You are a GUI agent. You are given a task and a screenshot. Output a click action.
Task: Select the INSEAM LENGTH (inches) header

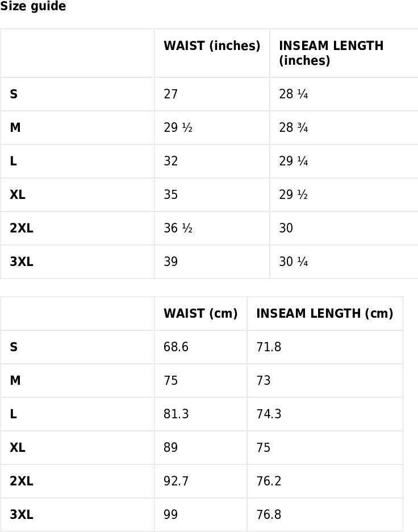(x=331, y=53)
